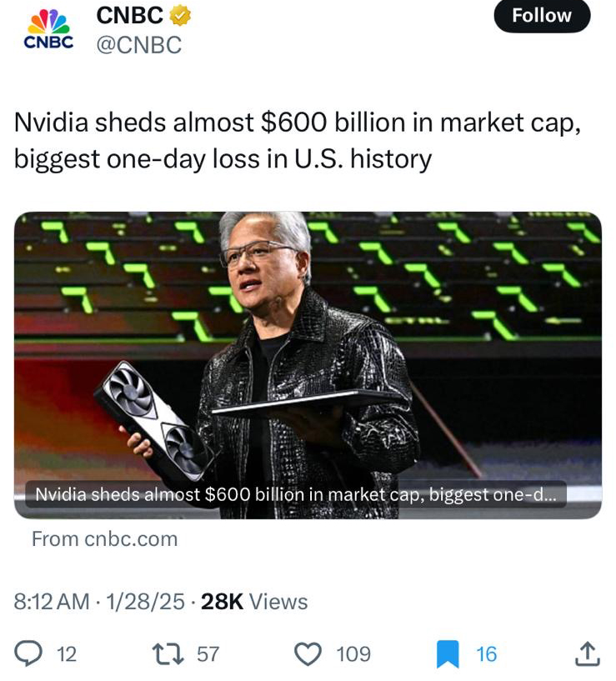Open the "From cnbc.com" source link
The image size is (616, 681).
point(105,539)
